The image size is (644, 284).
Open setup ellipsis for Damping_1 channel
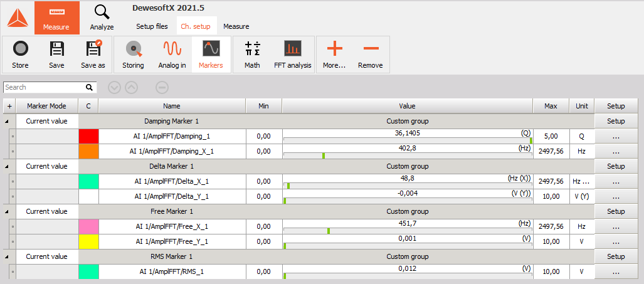click(x=616, y=136)
